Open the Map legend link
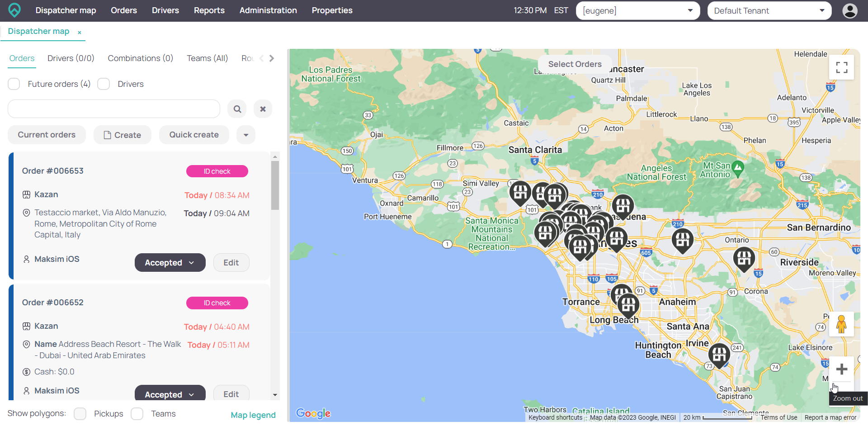The width and height of the screenshot is (868, 426). point(253,414)
